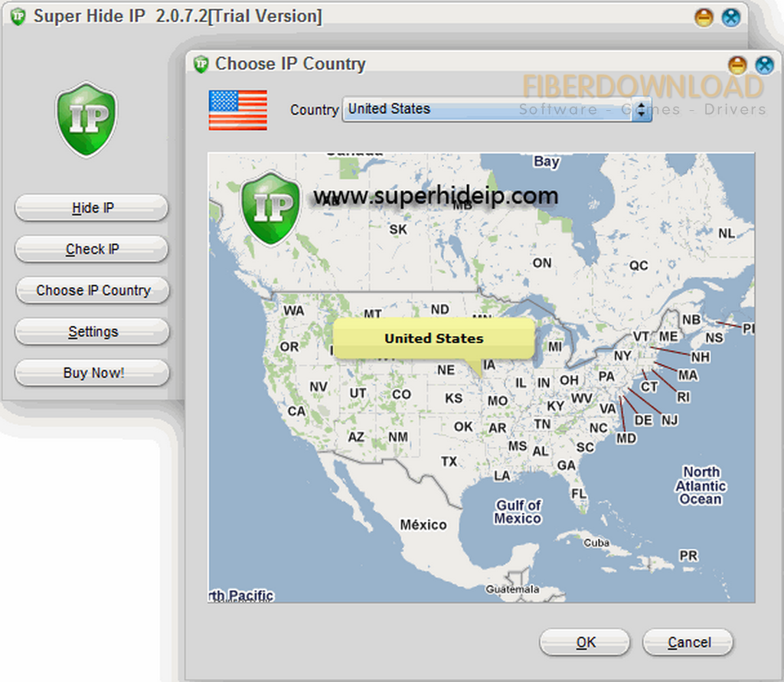Cancel the Choose IP Country dialog
784x682 pixels.
point(688,642)
